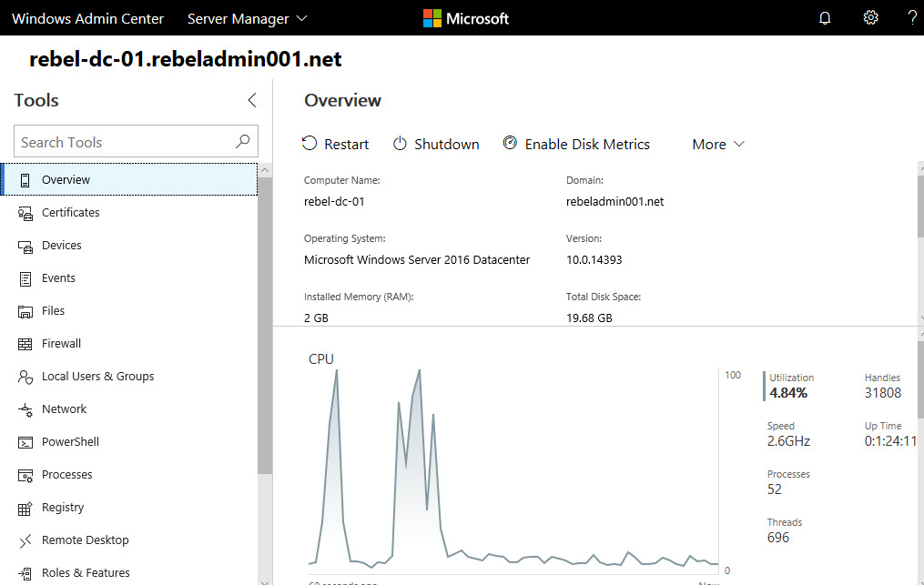Screen dimensions: 924x585
Task: Go to the Devices tool
Action: [x=129, y=246]
